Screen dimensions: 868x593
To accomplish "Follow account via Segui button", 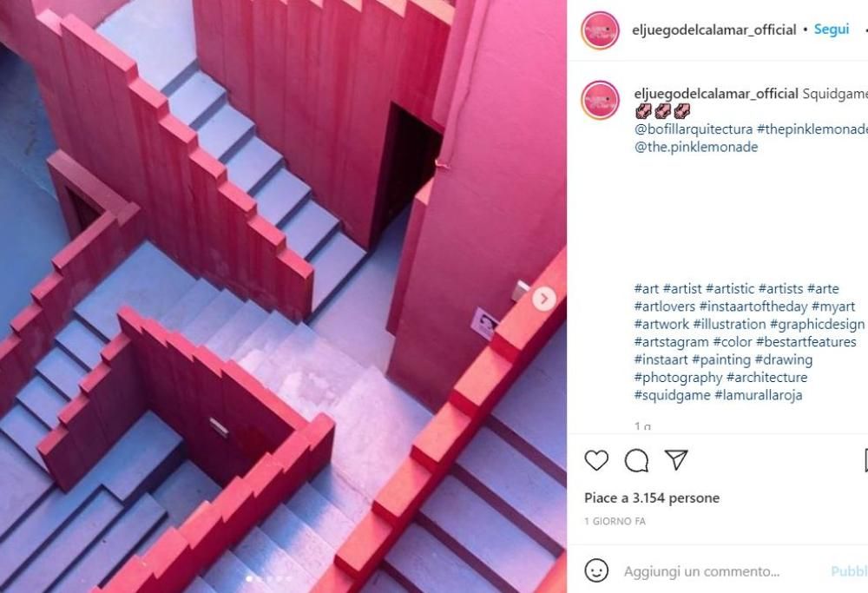I will coord(831,30).
